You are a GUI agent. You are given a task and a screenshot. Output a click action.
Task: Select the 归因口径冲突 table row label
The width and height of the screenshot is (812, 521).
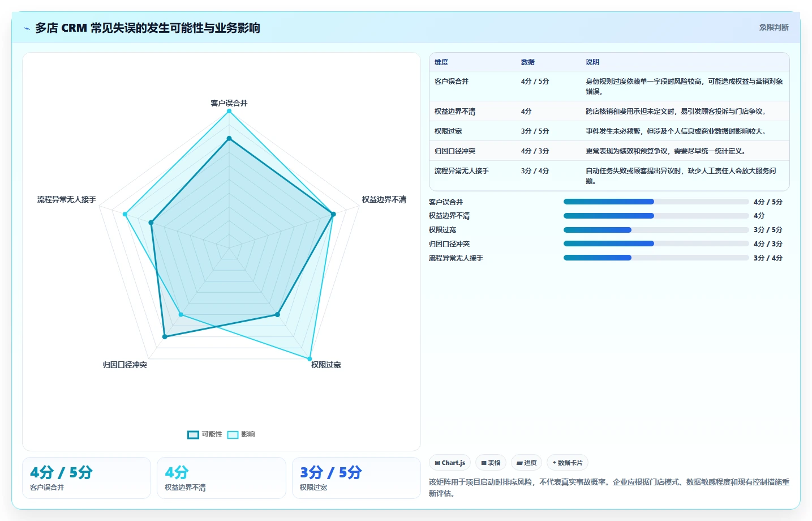point(455,151)
